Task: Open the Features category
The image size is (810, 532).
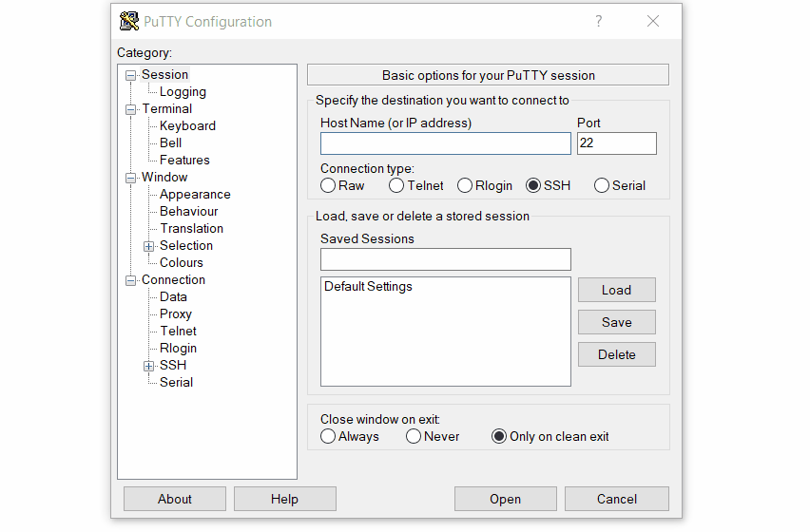Action: pyautogui.click(x=184, y=160)
